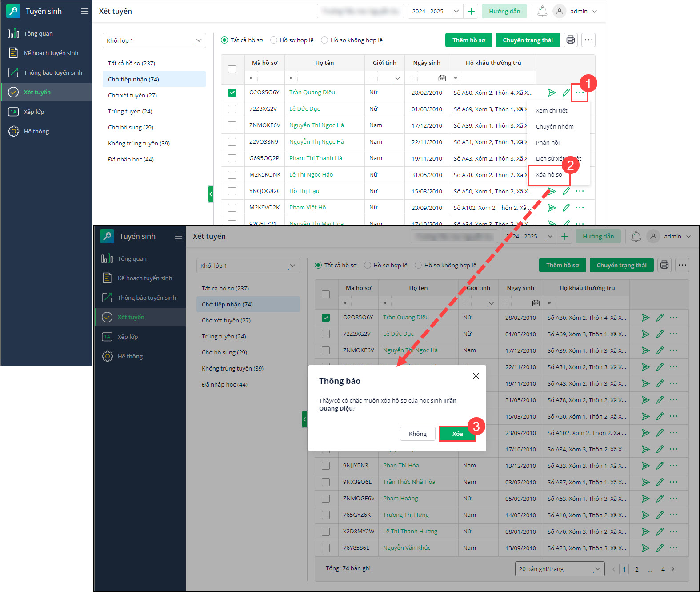
Task: Open Hệ thống gear icon in upper sidebar
Action: click(x=13, y=131)
